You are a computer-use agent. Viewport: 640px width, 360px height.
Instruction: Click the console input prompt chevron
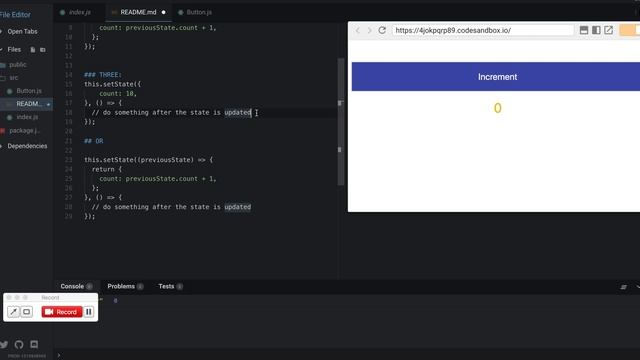pyautogui.click(x=59, y=355)
